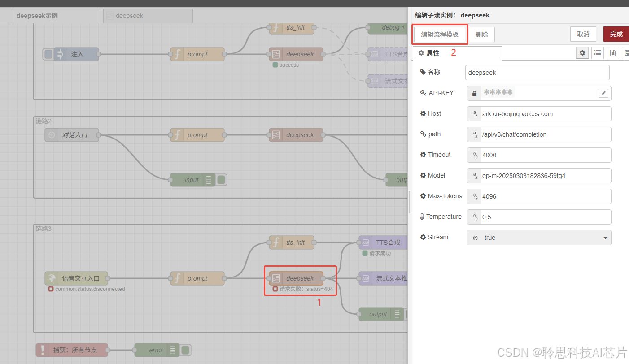Select the 捕获：所有节点 catch node
629x364 pixels.
pyautogui.click(x=72, y=350)
